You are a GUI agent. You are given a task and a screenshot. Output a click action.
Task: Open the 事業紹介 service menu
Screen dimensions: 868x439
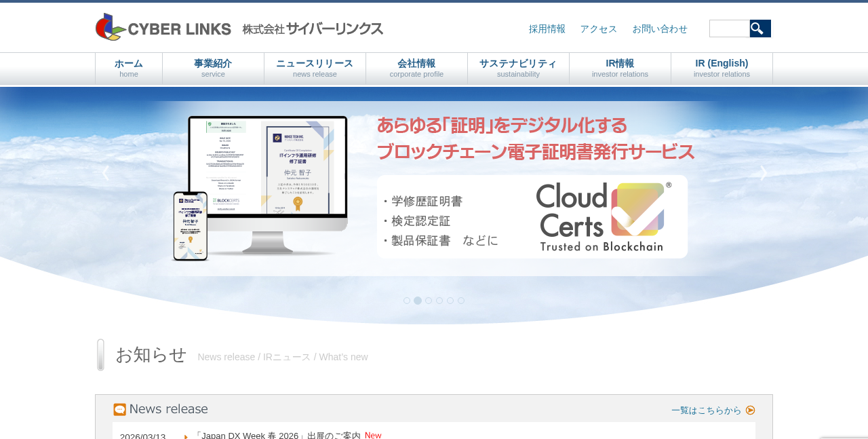tap(213, 69)
